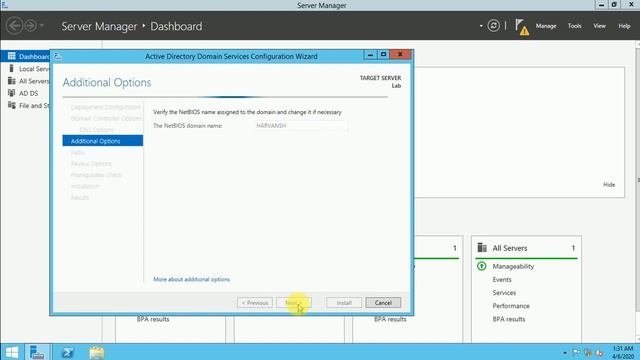Viewport: 640px width, 360px height.
Task: Click the NetBIOS domain name field
Action: coord(300,126)
